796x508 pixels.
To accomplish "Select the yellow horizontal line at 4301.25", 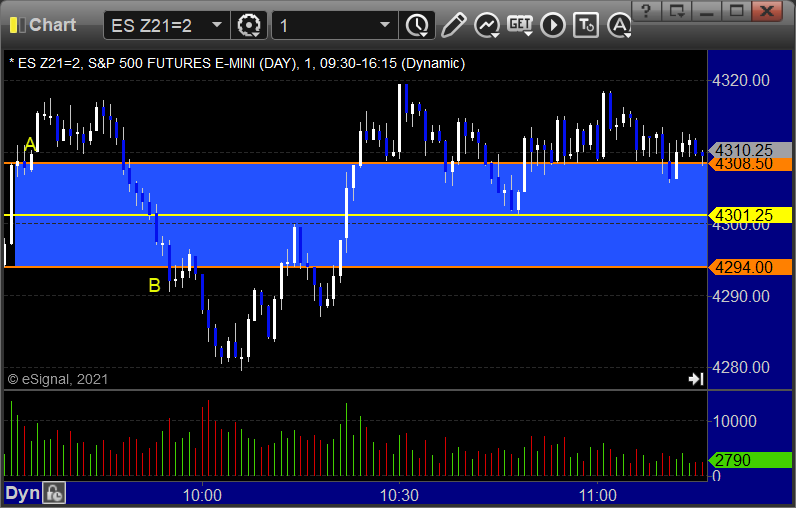I will point(355,215).
